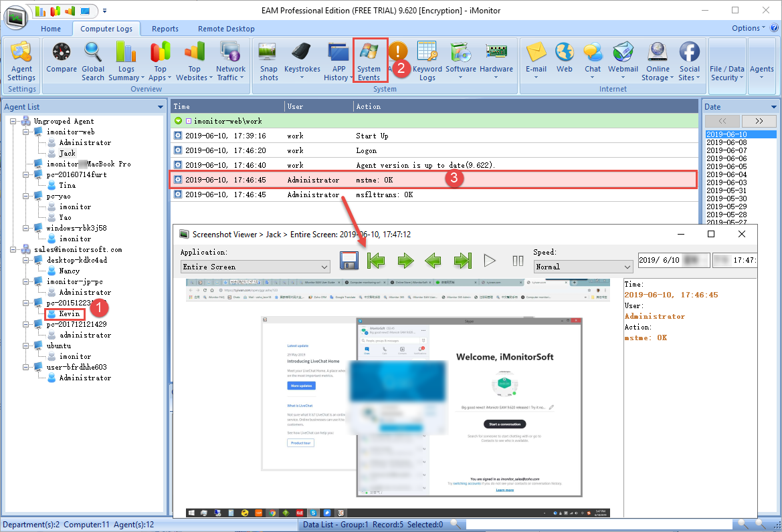Image resolution: width=782 pixels, height=532 pixels.
Task: Collapse the Ungrouped Agent tree node
Action: [13, 121]
